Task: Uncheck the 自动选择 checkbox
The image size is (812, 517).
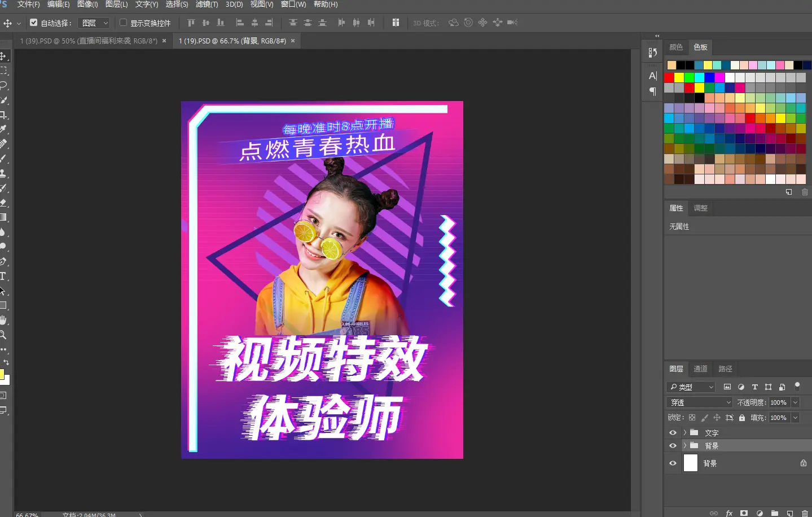Action: pyautogui.click(x=34, y=23)
